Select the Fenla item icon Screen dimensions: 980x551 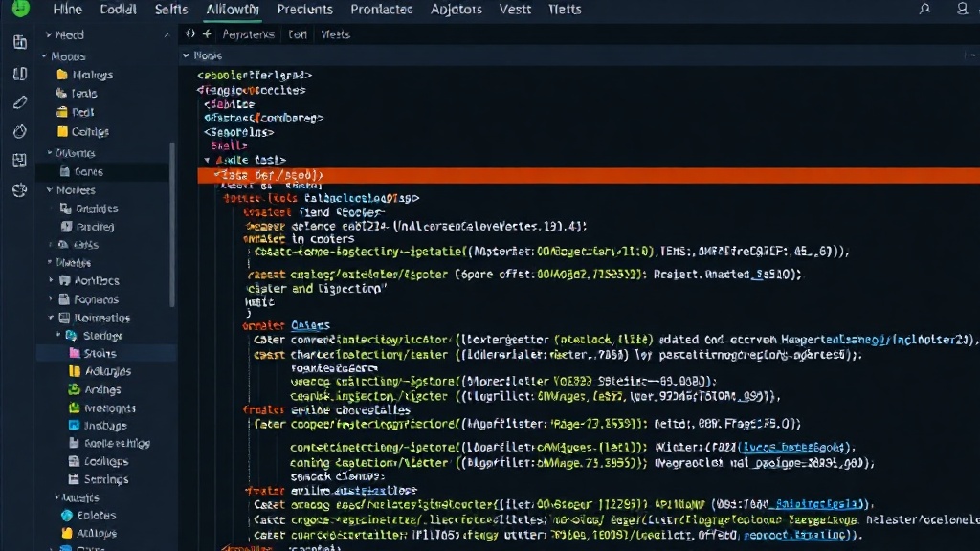click(x=61, y=93)
